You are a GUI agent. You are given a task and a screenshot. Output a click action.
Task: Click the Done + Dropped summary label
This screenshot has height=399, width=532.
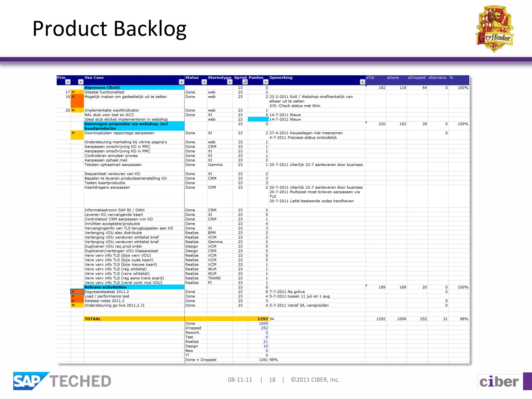click(201, 360)
